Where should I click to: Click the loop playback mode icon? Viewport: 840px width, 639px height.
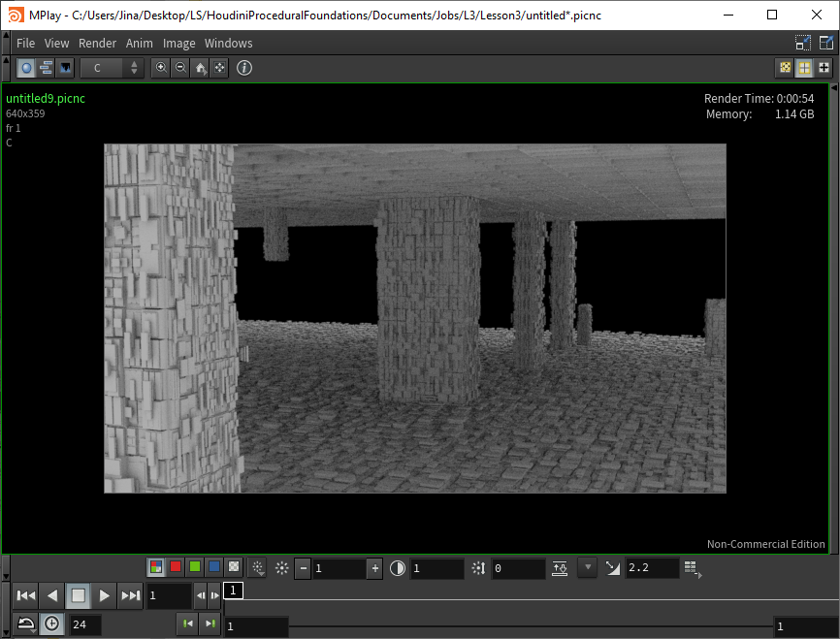point(26,624)
